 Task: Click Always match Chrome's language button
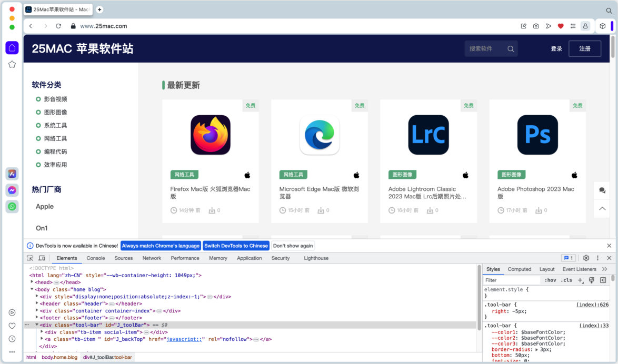161,246
